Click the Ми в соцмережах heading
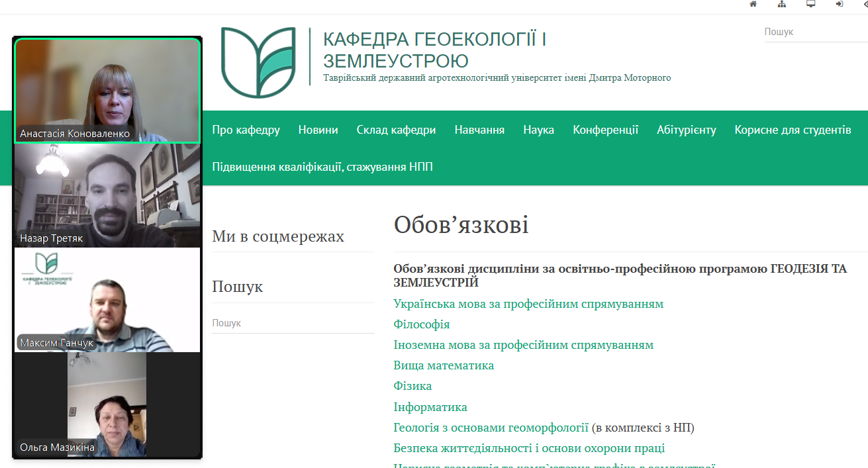The image size is (868, 468). click(x=278, y=236)
